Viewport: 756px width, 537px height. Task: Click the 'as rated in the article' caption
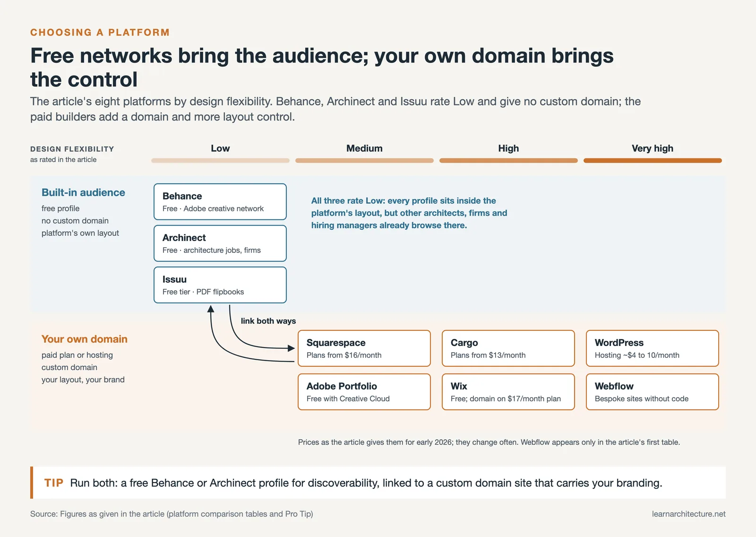(63, 160)
